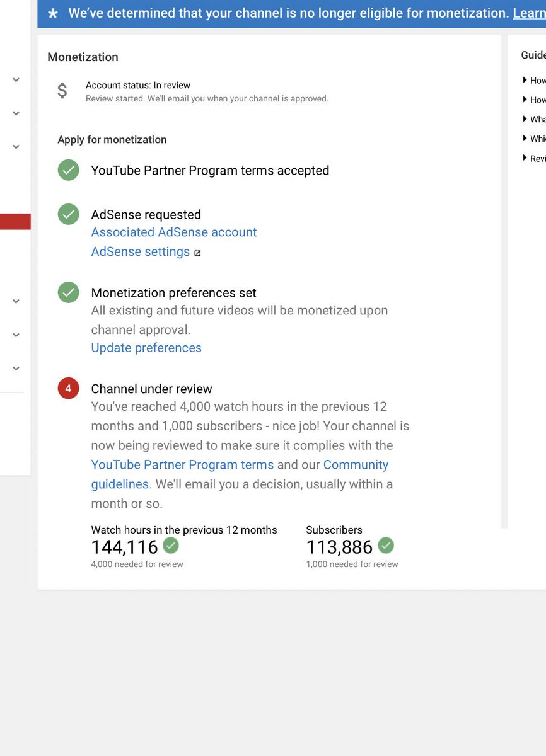Click green checkmark beside Monetization preferences set
The image size is (546, 756).
[x=68, y=292]
